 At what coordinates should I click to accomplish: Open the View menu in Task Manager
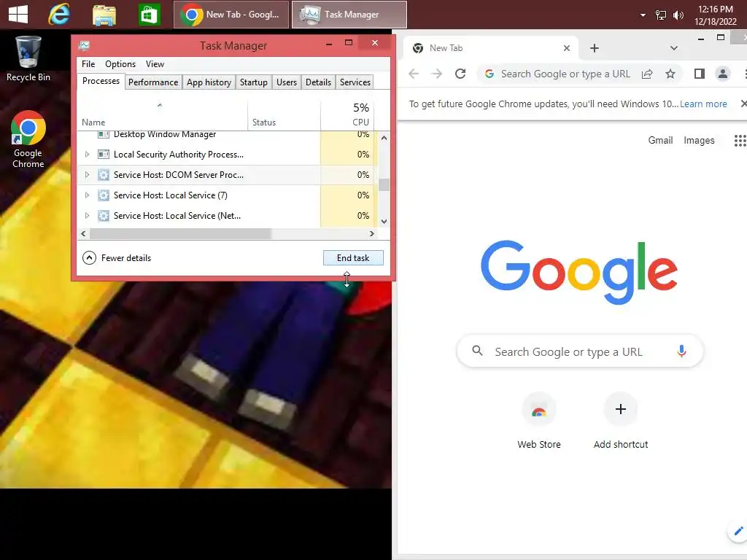pos(155,64)
